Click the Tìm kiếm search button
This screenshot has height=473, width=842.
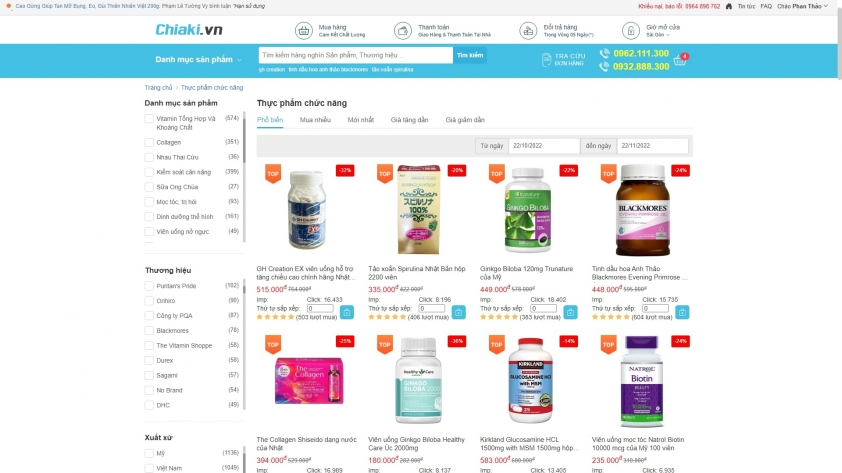(x=470, y=55)
